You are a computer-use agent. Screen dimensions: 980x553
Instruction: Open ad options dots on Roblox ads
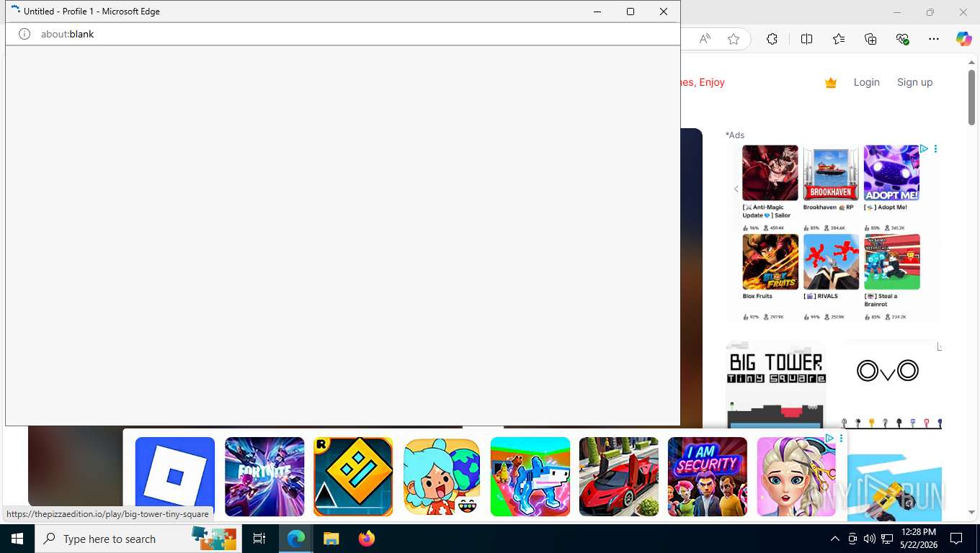click(935, 149)
